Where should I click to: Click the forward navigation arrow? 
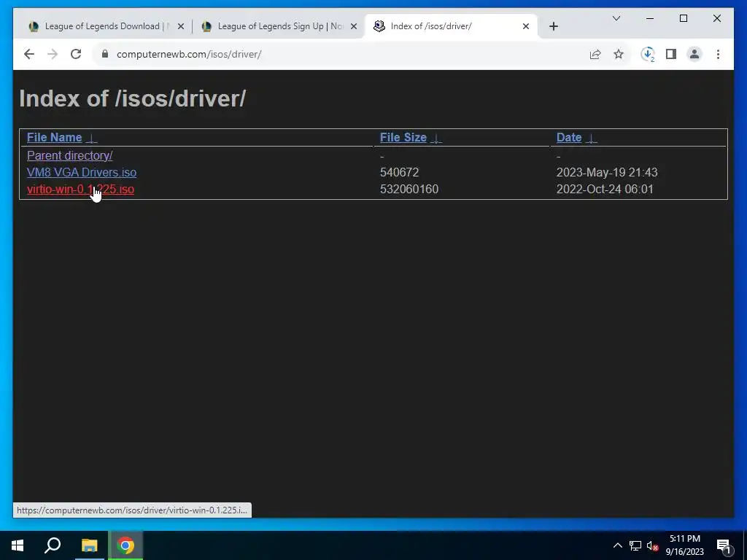click(x=53, y=54)
